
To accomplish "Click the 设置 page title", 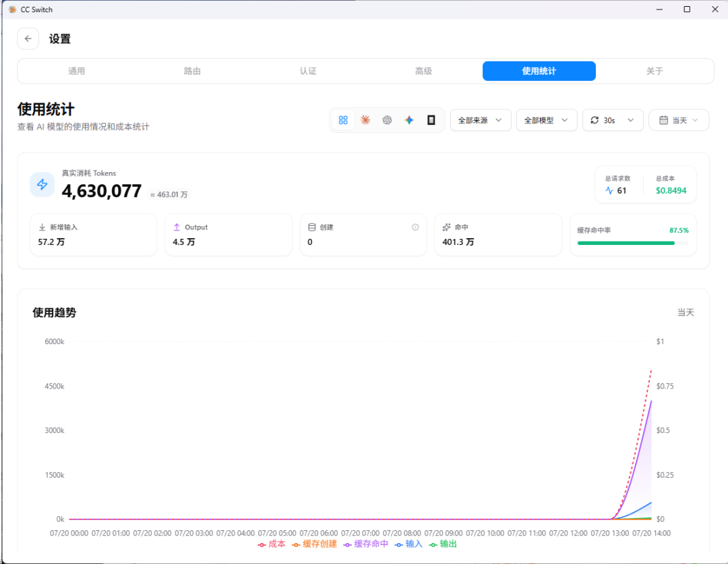I will coord(60,39).
